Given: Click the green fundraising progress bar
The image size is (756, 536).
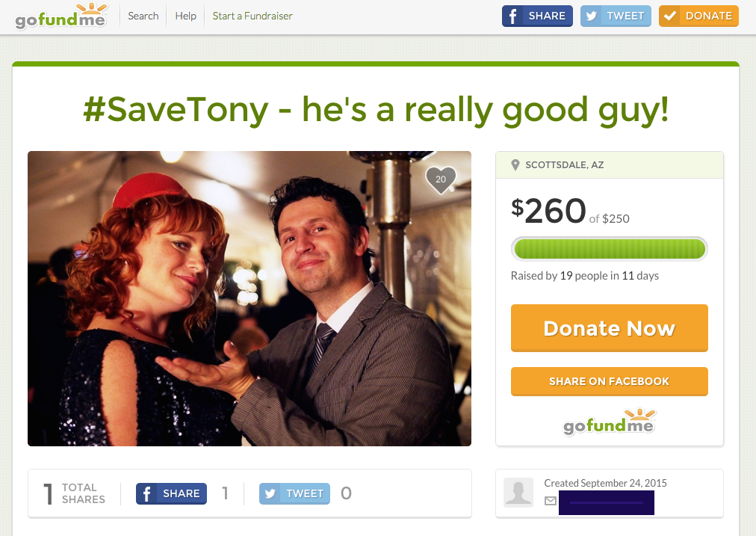Looking at the screenshot, I should tap(610, 249).
